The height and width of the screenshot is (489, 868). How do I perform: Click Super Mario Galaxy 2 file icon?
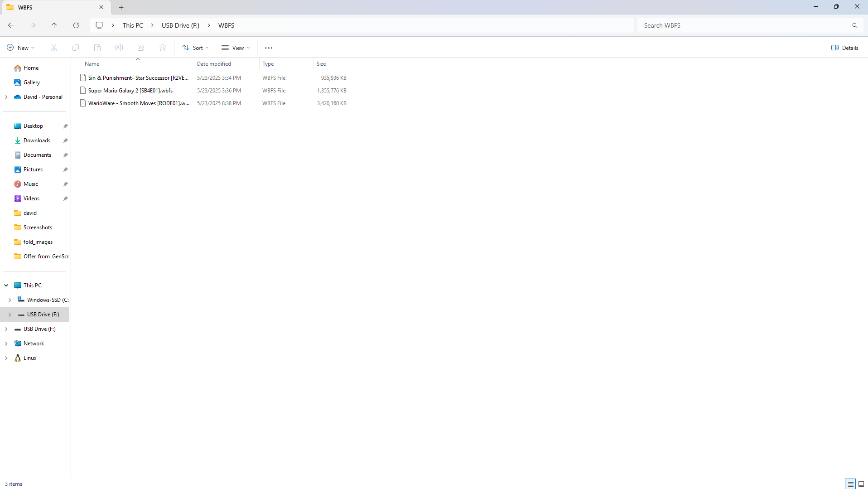click(83, 91)
